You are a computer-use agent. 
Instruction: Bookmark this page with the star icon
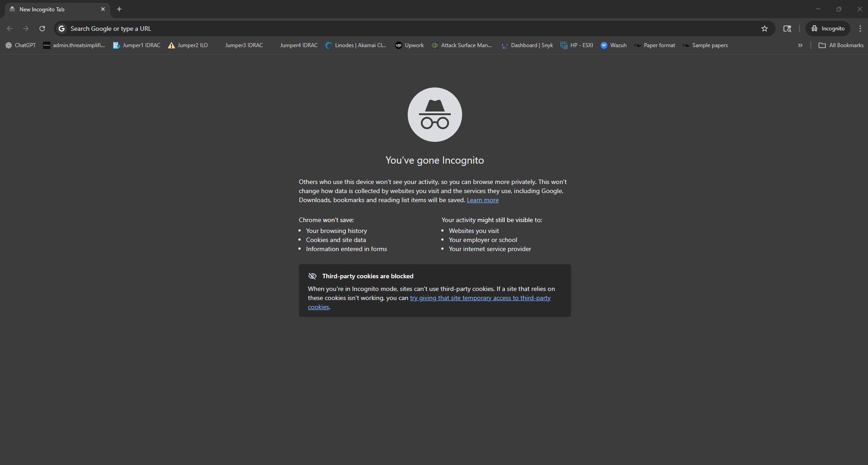point(765,28)
